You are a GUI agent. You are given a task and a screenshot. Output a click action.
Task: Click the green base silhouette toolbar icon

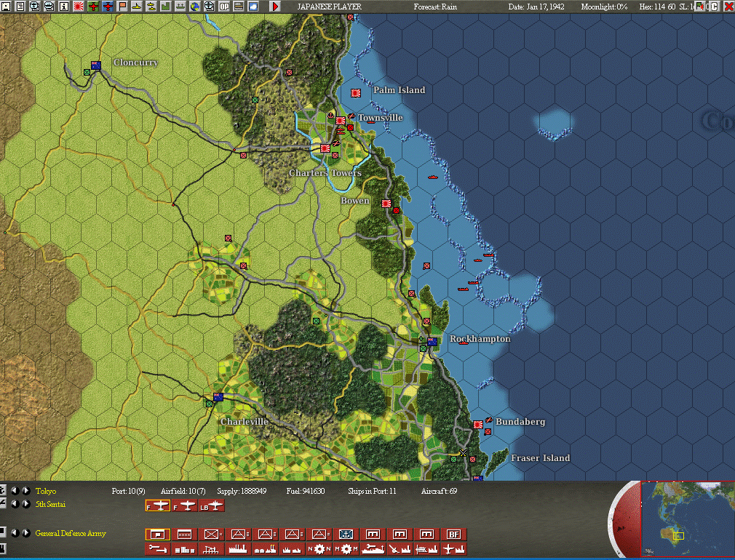(x=165, y=7)
